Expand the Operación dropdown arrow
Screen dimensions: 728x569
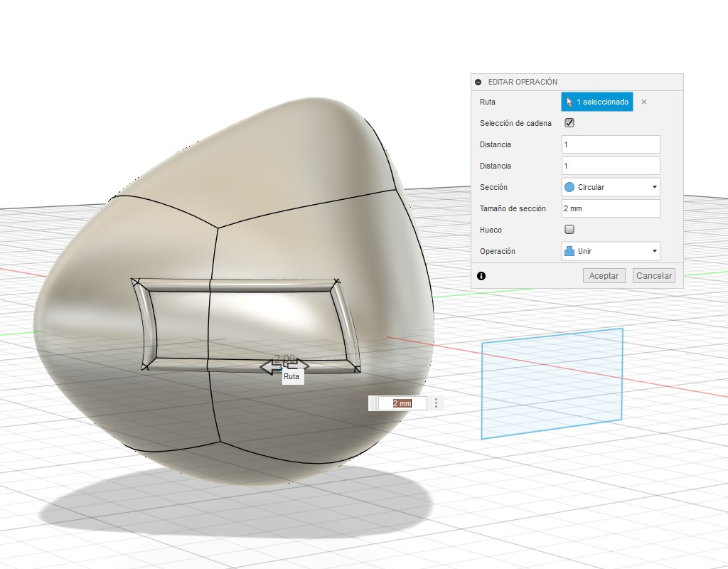coord(654,251)
